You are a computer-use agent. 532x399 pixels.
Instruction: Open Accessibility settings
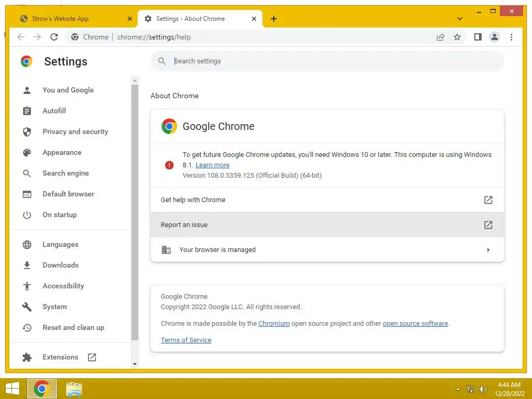[x=63, y=286]
